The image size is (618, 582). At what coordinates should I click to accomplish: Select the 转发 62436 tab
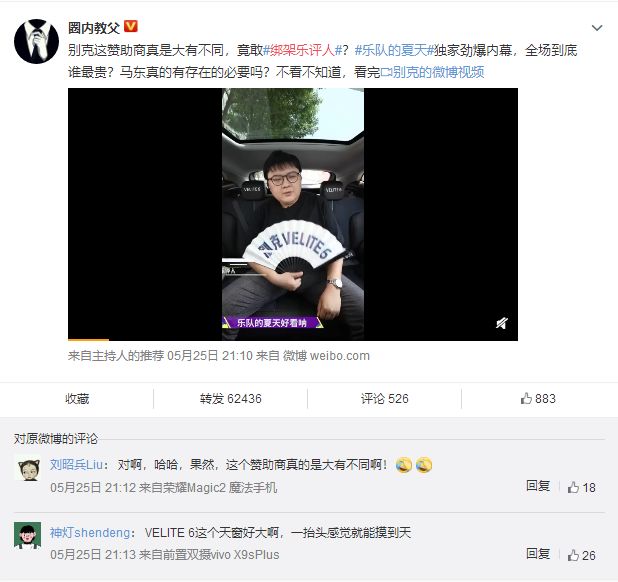(231, 399)
